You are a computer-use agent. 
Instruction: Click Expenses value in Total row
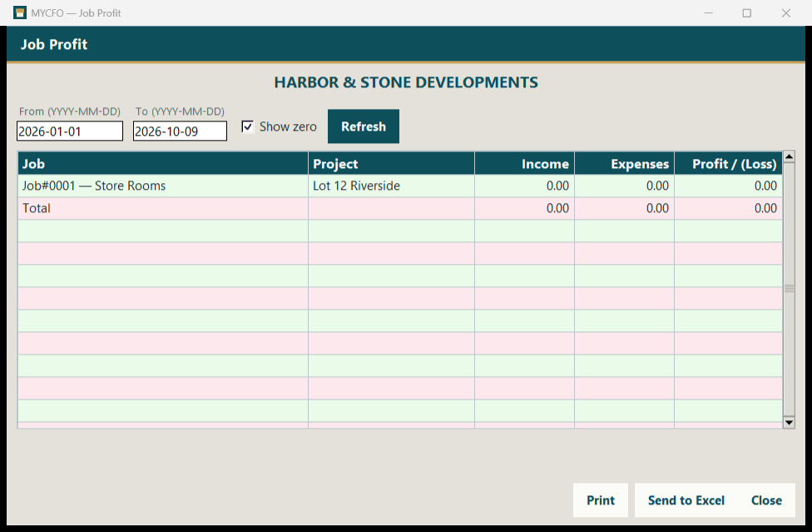658,208
